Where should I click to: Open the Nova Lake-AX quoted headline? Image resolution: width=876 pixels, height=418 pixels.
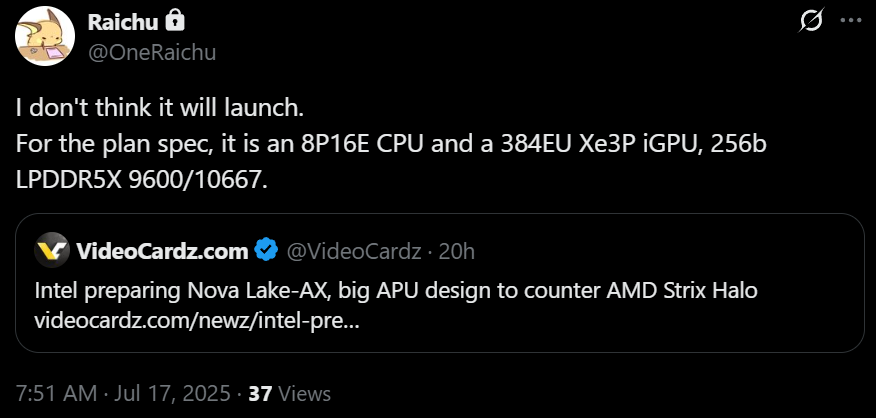396,291
